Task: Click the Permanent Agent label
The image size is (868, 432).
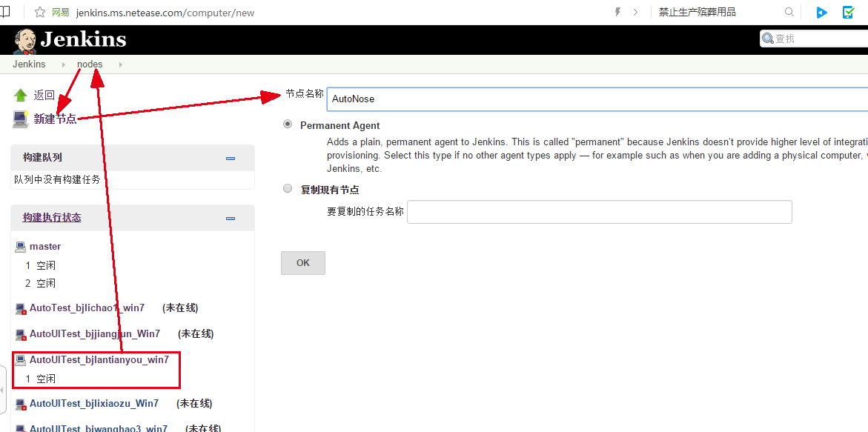Action: coord(340,125)
